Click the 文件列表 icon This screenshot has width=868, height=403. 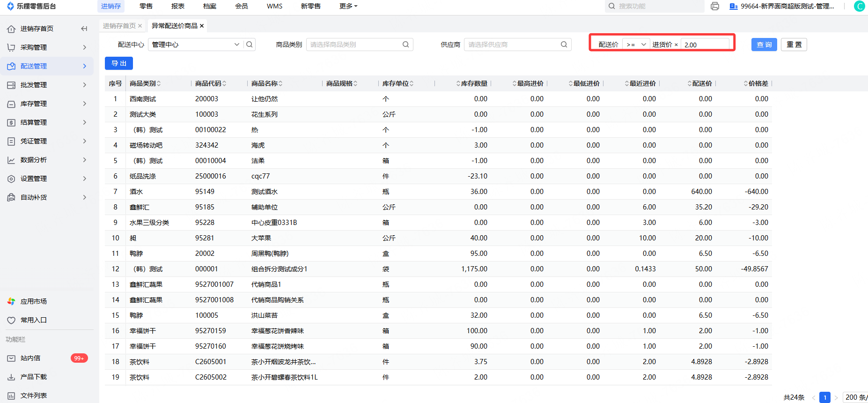(x=11, y=396)
